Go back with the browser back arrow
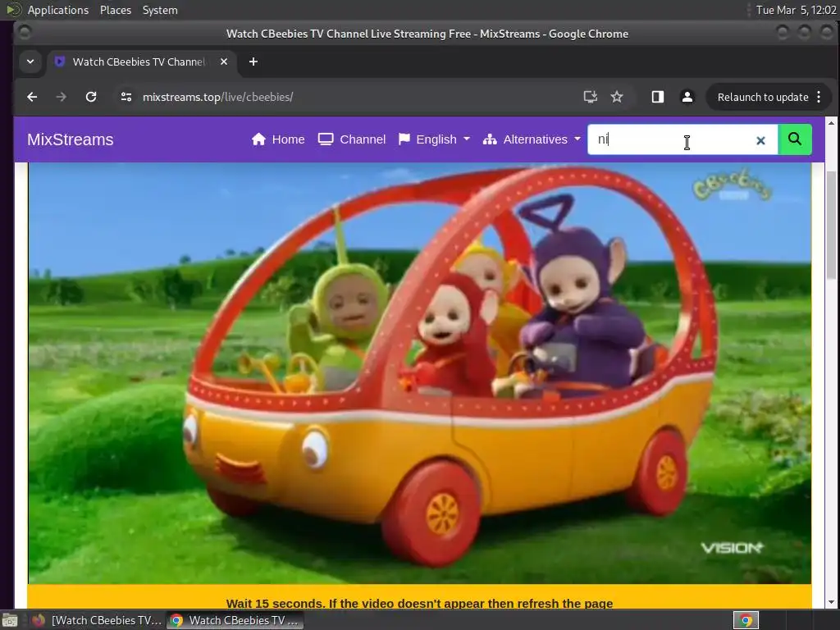This screenshot has height=630, width=840. pos(32,97)
